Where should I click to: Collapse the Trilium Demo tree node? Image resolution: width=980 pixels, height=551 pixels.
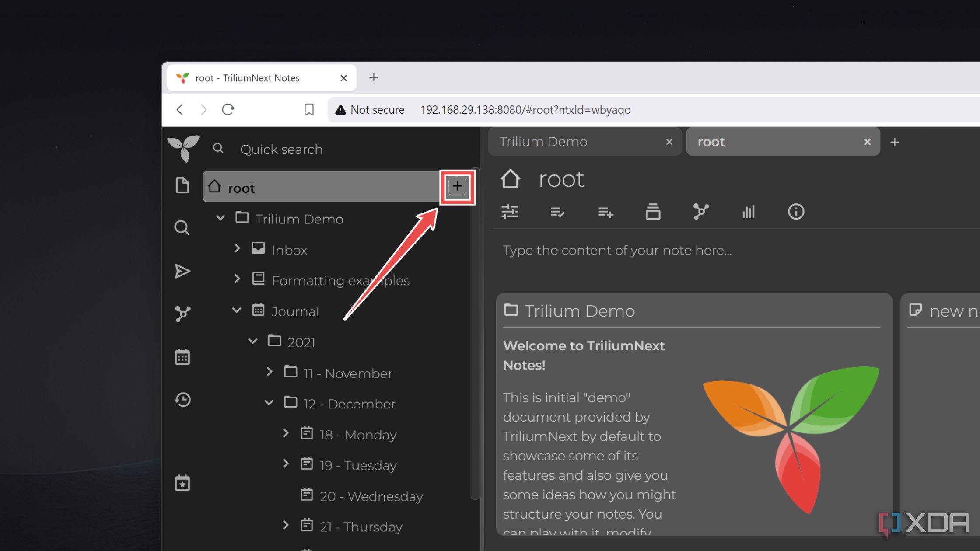[220, 218]
